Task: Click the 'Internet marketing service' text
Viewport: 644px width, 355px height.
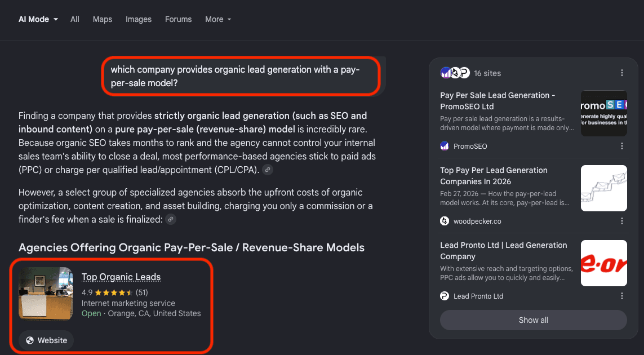Action: [x=128, y=303]
